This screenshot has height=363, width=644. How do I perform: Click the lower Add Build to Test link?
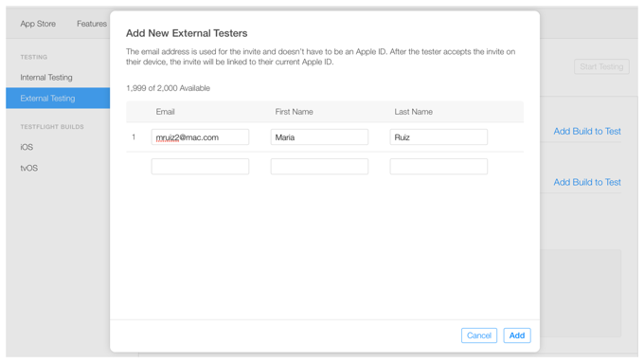(587, 182)
